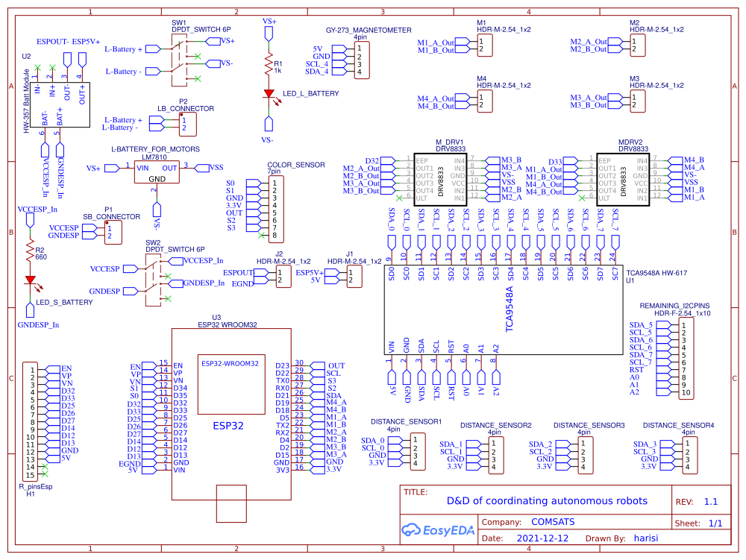
Task: Click the harisi drawn-by text
Action: tap(646, 538)
